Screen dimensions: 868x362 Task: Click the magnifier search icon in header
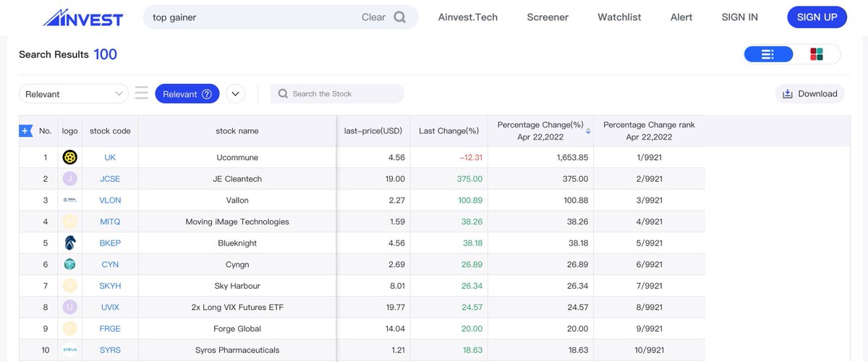(x=400, y=17)
